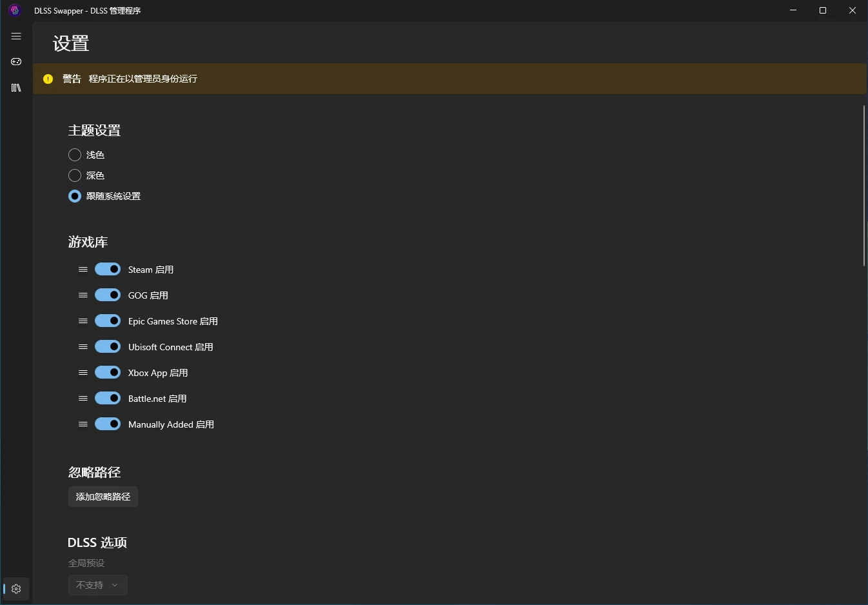Click the settings gear icon in sidebar
The width and height of the screenshot is (868, 605).
tap(16, 589)
